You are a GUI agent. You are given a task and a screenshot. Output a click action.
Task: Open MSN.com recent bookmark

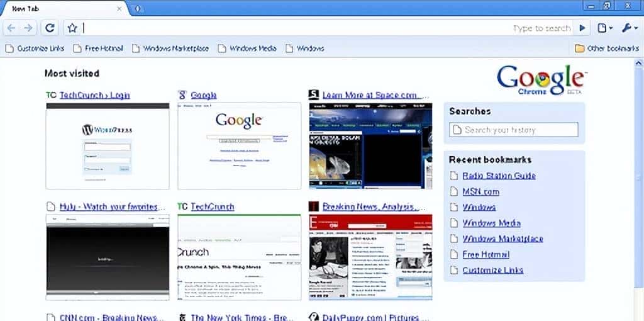coord(481,191)
